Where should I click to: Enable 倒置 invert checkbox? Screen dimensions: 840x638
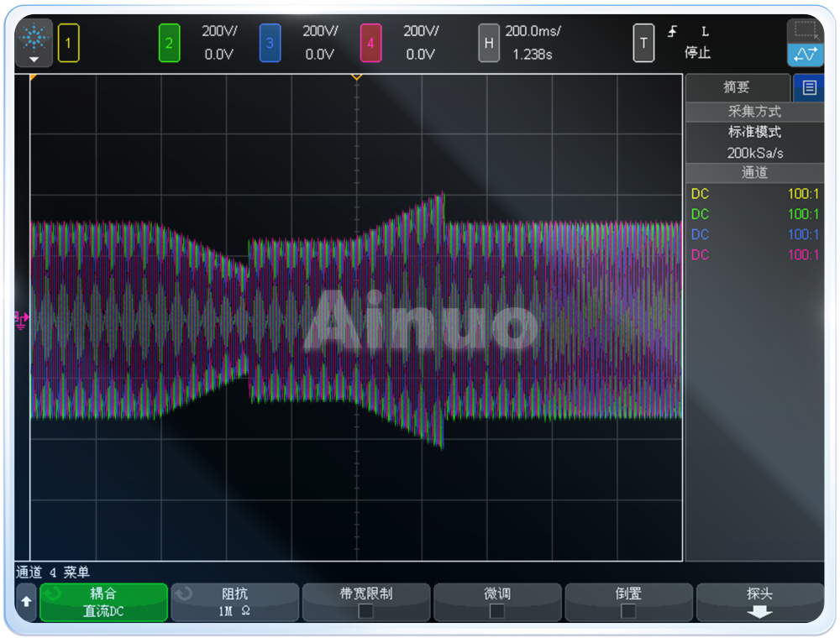(628, 610)
